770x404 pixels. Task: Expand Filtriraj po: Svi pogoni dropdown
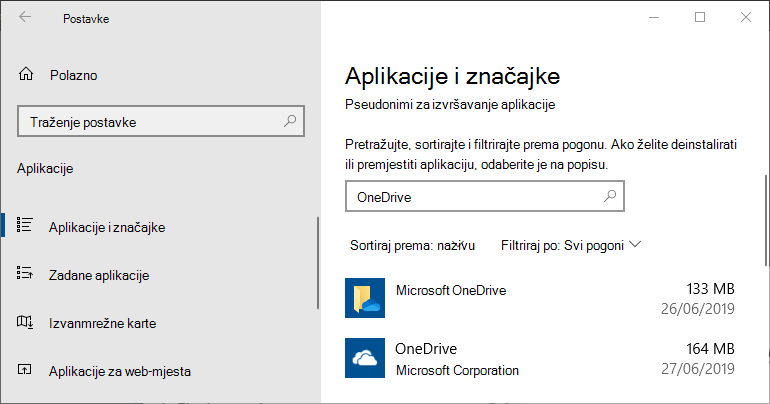click(x=571, y=245)
